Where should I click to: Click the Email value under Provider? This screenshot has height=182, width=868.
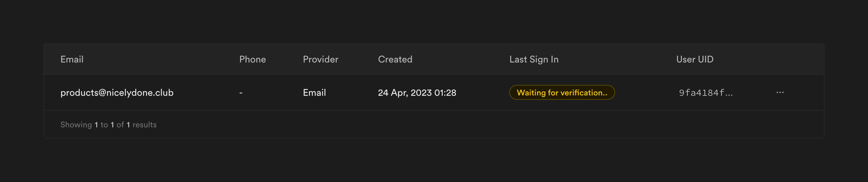pos(314,93)
